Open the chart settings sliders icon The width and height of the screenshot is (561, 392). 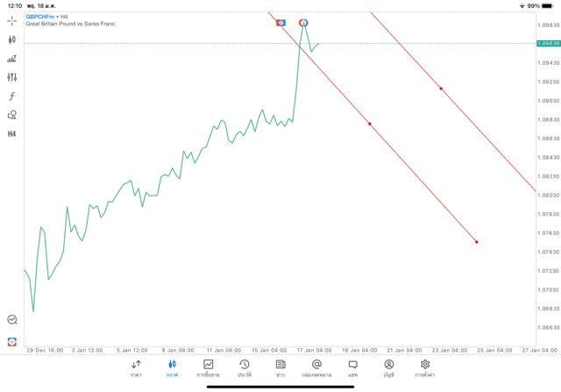pyautogui.click(x=11, y=77)
